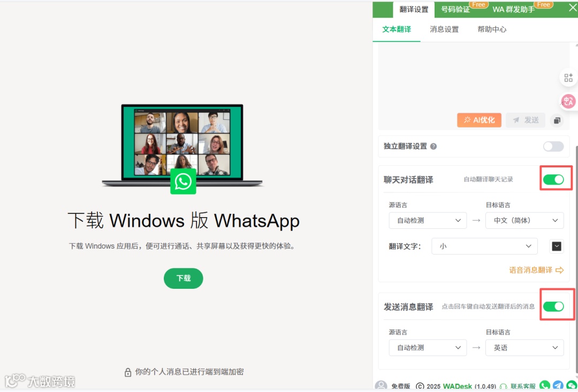Click the 联系客服 link
The width and height of the screenshot is (578, 392).
pyautogui.click(x=523, y=387)
